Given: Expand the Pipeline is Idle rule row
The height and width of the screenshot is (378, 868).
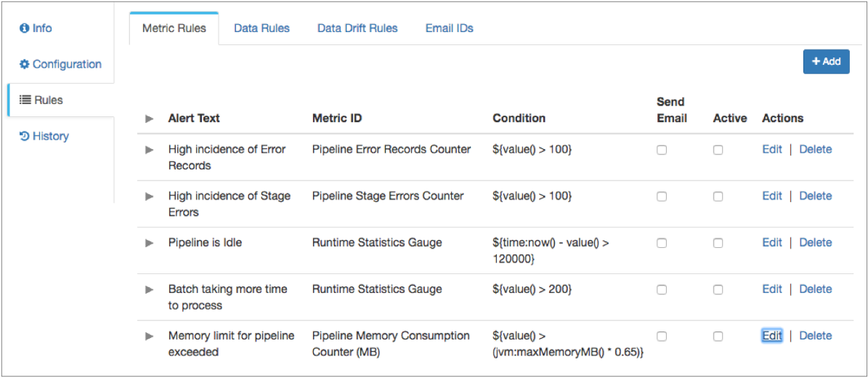Looking at the screenshot, I should (150, 243).
